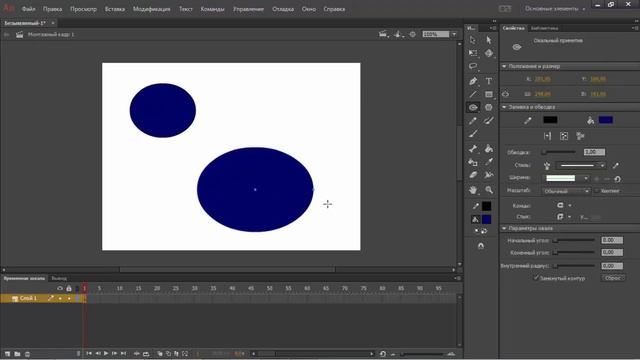
Task: Open the stroke width profile dropdown
Action: 567,178
